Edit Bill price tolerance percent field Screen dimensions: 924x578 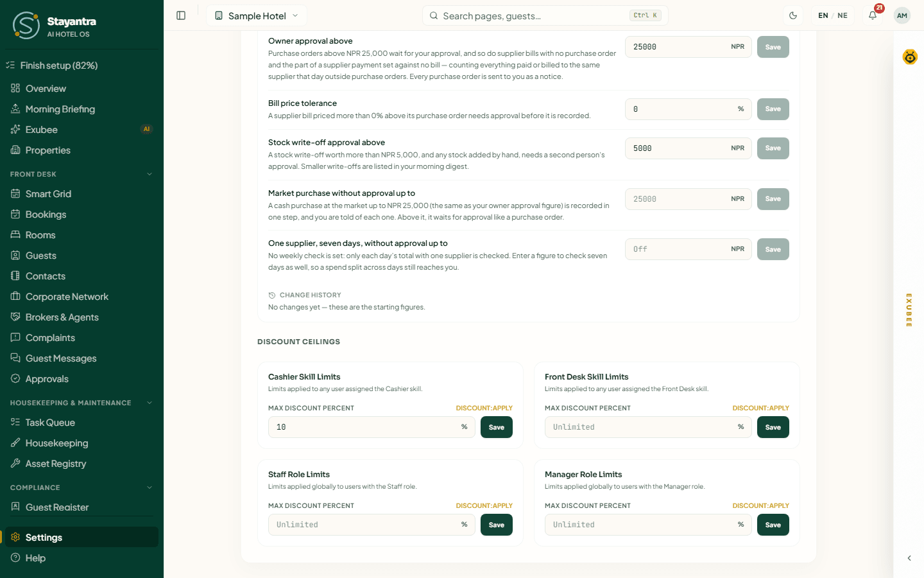pos(689,109)
